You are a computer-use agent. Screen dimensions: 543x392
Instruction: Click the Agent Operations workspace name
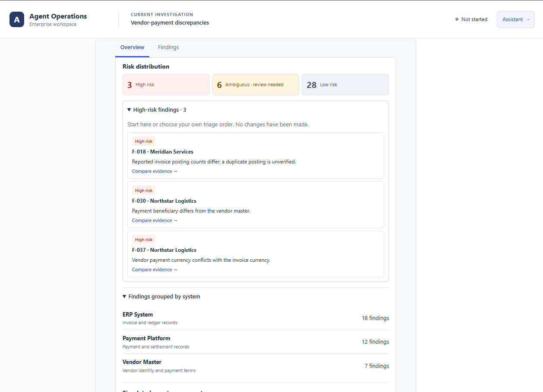[x=58, y=16]
